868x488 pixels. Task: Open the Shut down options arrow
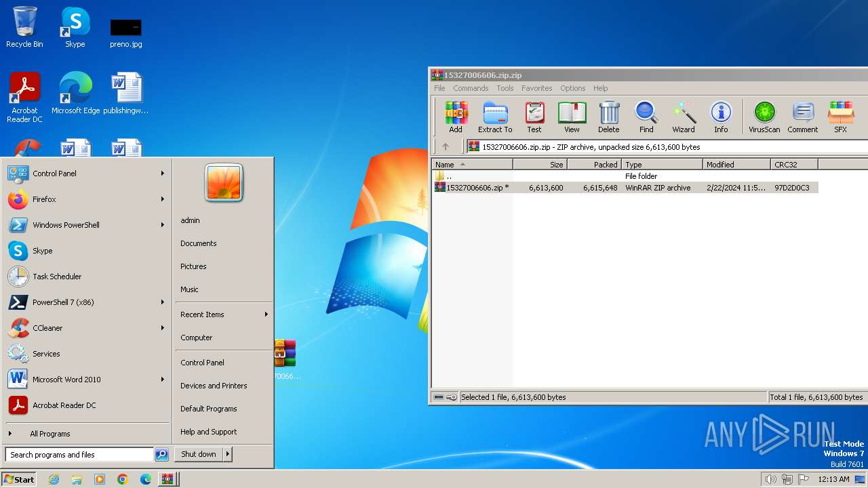[x=228, y=454]
